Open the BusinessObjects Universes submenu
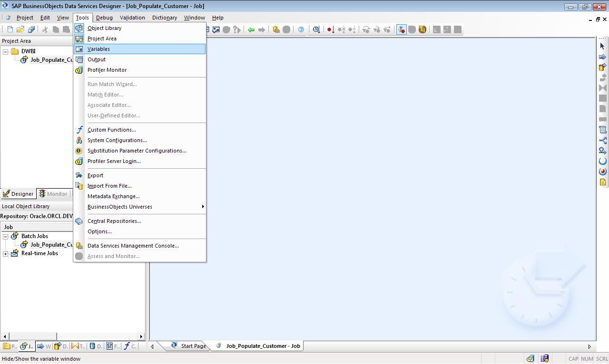Image resolution: width=609 pixels, height=364 pixels. [139, 207]
